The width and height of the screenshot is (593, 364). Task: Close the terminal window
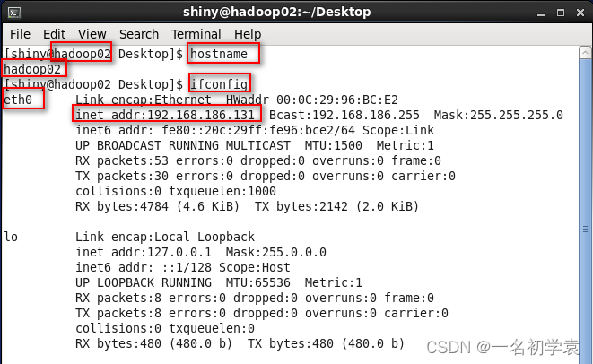(579, 11)
